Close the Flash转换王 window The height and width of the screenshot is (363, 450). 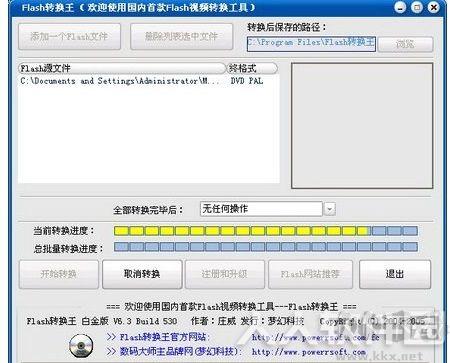433,7
